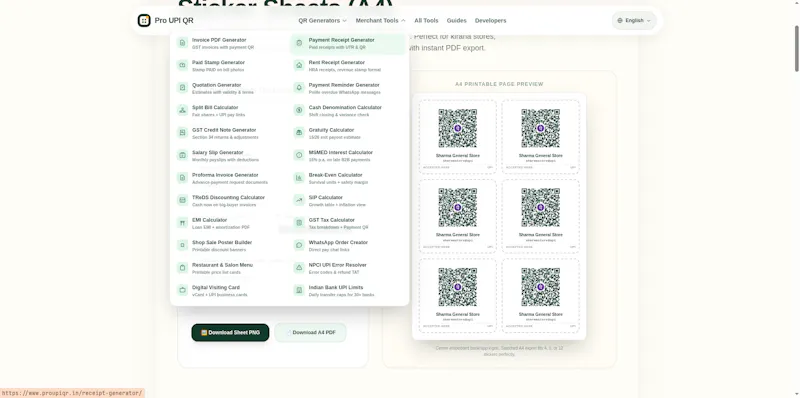Click the GST Tax Calculator icon
Viewport: 800px width, 398px height.
click(x=299, y=222)
